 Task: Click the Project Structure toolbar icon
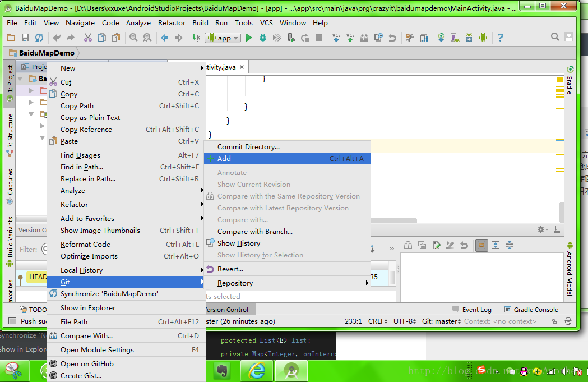(424, 38)
